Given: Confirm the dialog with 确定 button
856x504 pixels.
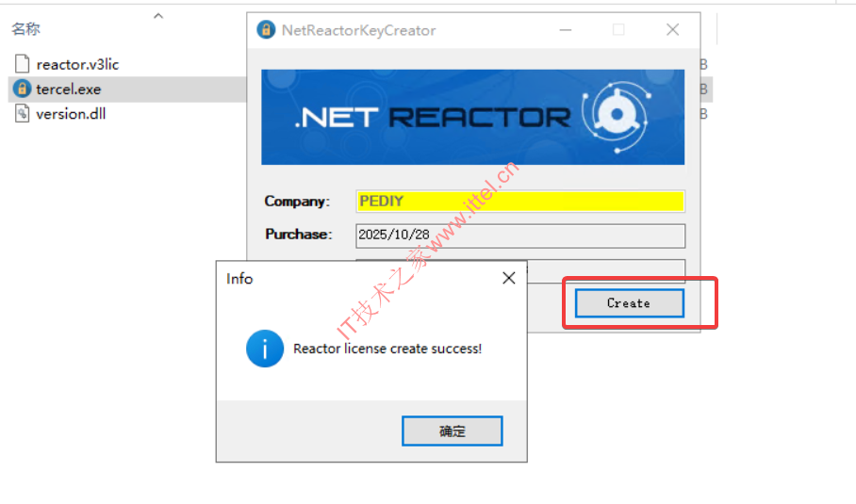Looking at the screenshot, I should tap(452, 431).
